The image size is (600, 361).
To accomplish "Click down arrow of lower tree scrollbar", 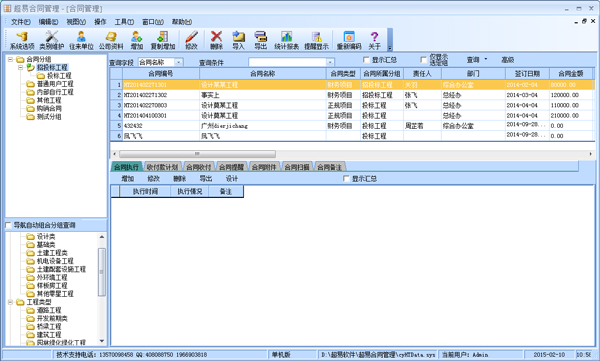I will [102, 341].
